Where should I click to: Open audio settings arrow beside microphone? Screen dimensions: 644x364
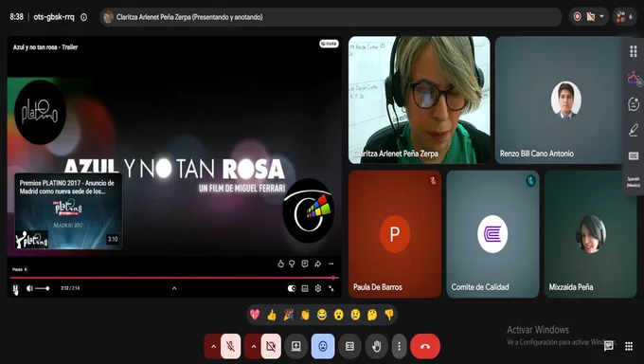(x=213, y=346)
